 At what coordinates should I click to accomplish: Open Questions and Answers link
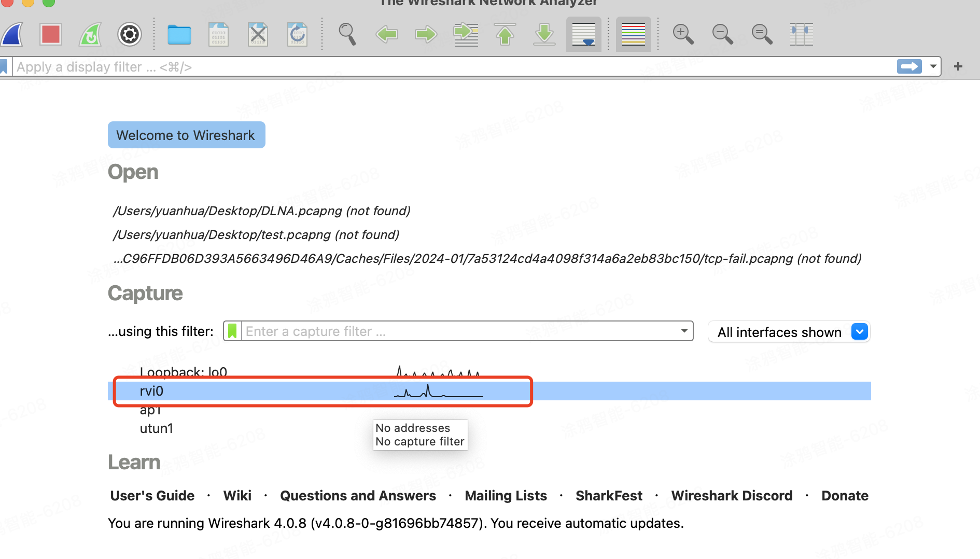pyautogui.click(x=358, y=496)
